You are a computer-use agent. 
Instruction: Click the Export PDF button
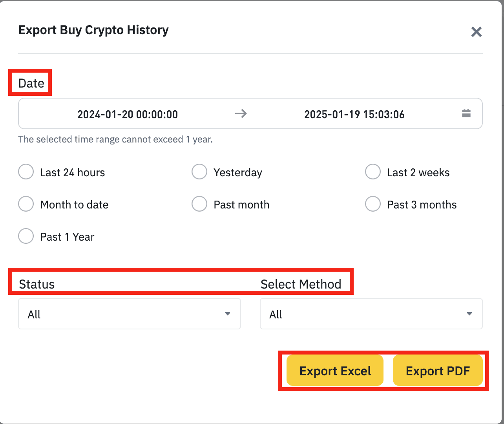[438, 370]
